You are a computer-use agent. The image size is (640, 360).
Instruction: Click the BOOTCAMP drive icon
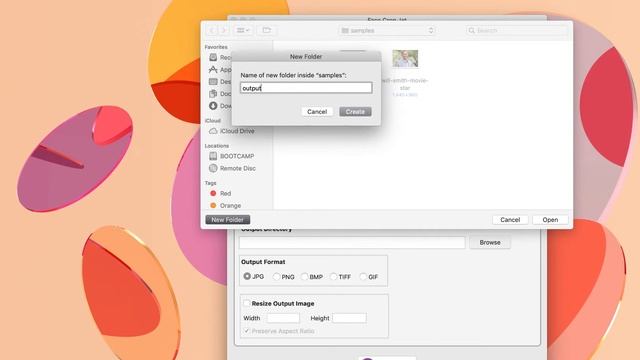[x=213, y=156]
